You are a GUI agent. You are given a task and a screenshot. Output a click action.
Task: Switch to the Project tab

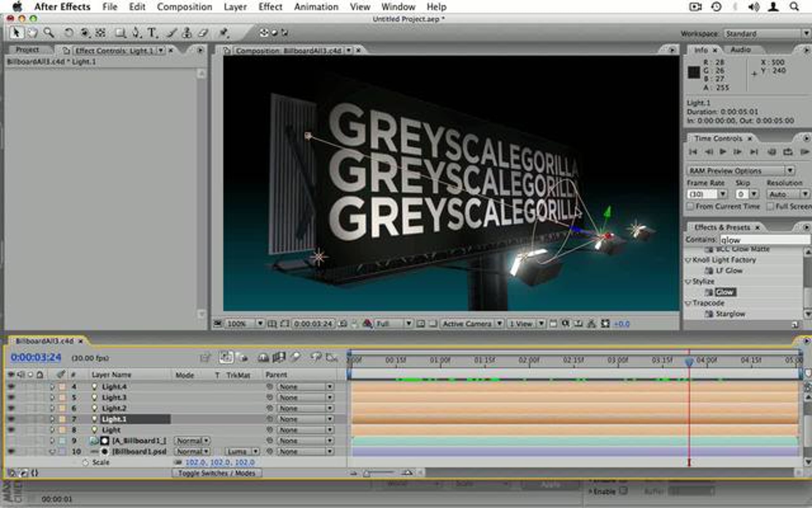click(x=27, y=50)
